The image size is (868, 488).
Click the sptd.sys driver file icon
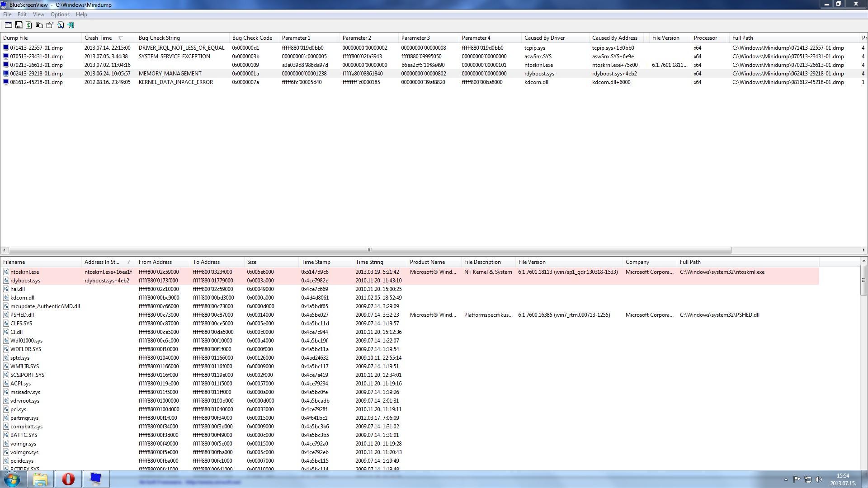point(6,357)
